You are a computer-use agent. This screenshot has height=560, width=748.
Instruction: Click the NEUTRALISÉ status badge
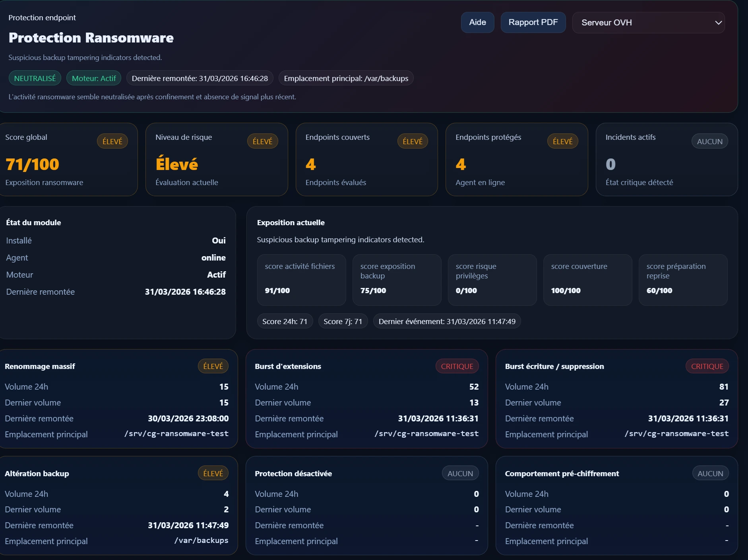tap(35, 78)
